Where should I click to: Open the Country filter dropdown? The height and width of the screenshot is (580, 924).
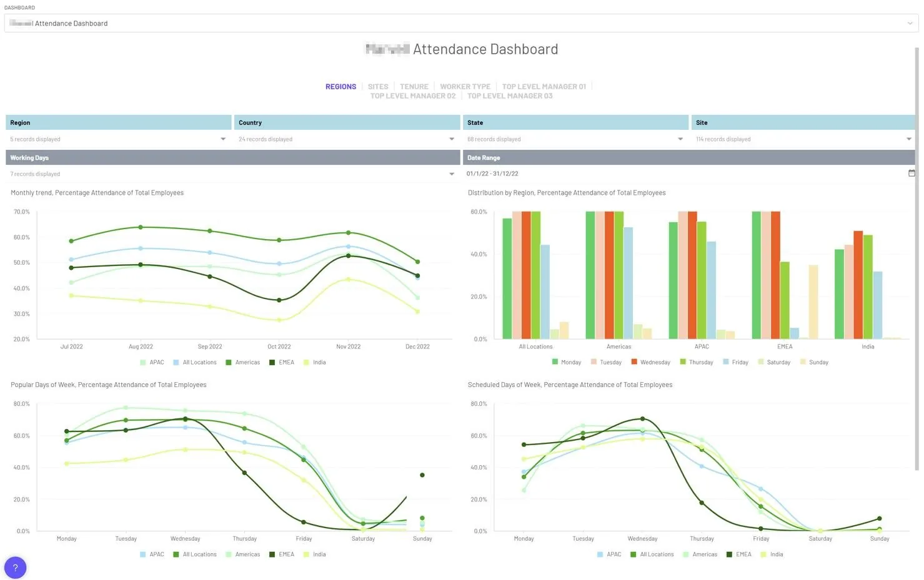(347, 139)
